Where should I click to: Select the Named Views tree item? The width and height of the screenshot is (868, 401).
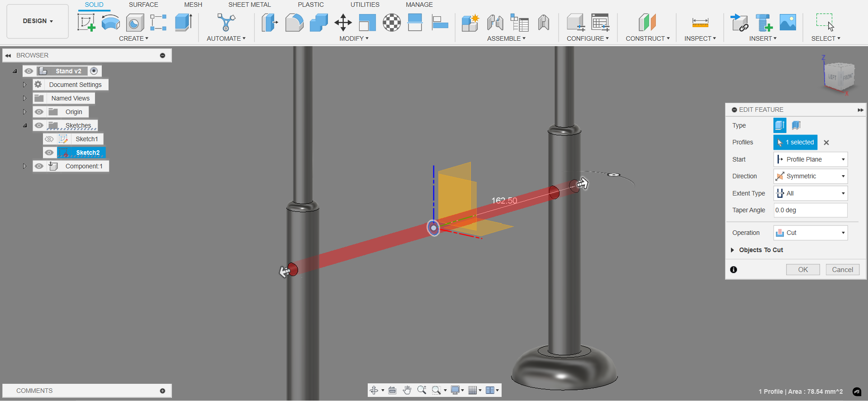(70, 98)
